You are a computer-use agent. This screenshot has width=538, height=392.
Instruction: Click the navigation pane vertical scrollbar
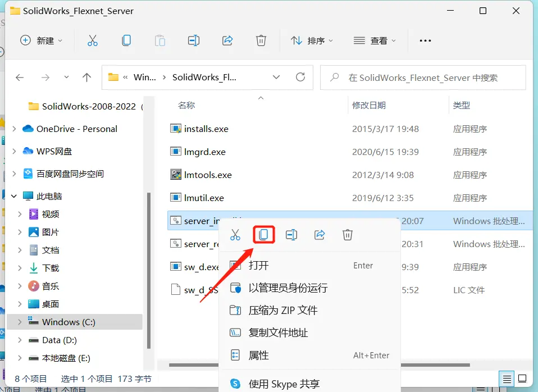pyautogui.click(x=149, y=271)
